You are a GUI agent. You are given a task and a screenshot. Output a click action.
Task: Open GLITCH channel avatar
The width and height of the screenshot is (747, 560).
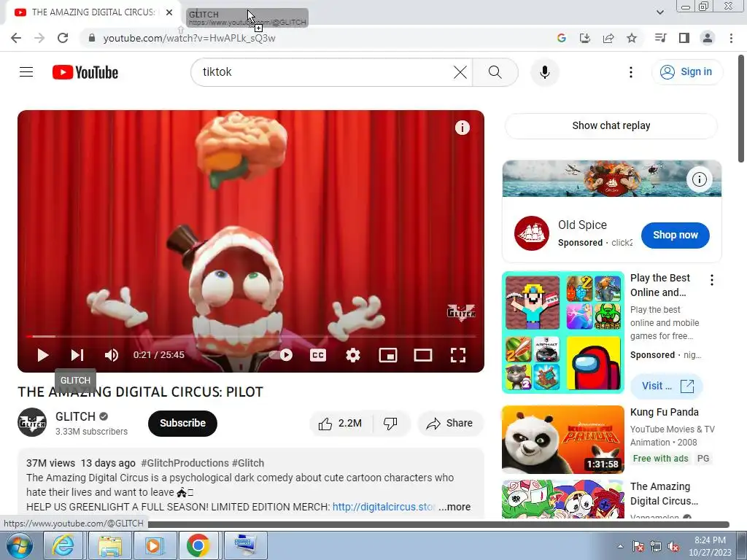click(32, 422)
